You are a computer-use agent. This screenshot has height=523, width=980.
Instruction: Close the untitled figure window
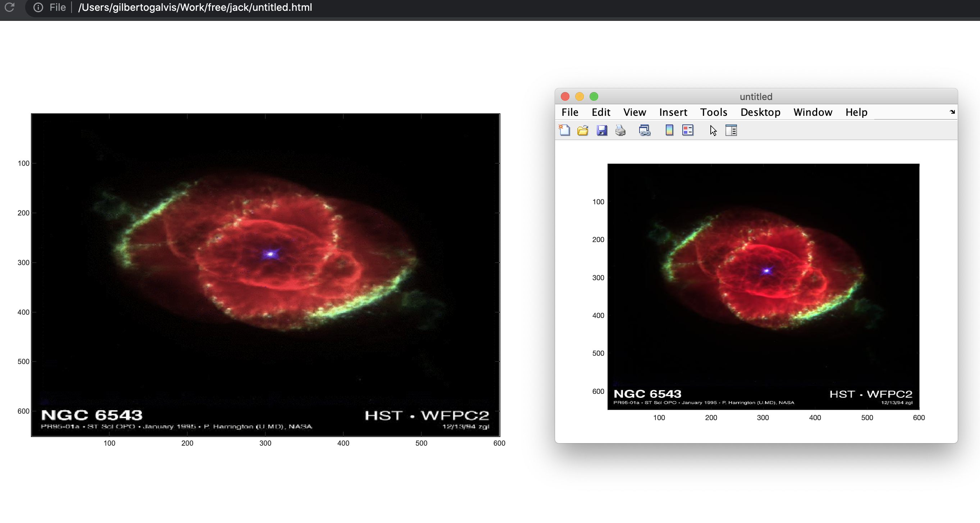[565, 97]
